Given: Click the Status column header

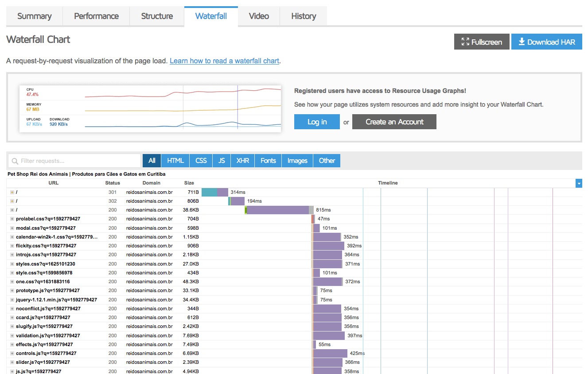Looking at the screenshot, I should [113, 183].
